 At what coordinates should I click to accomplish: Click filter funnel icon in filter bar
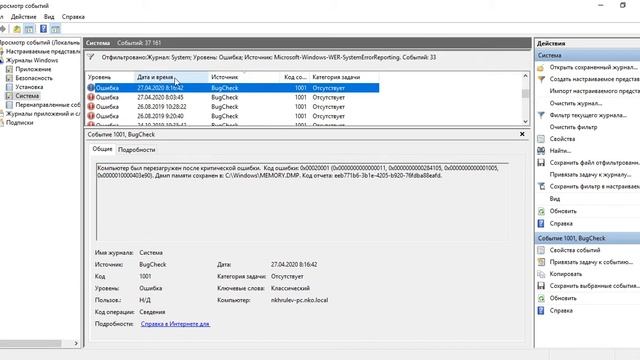[91, 58]
